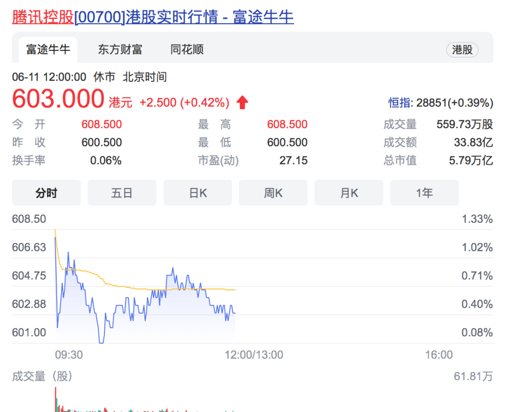Click the 换手率 value 0.06%

(x=105, y=160)
